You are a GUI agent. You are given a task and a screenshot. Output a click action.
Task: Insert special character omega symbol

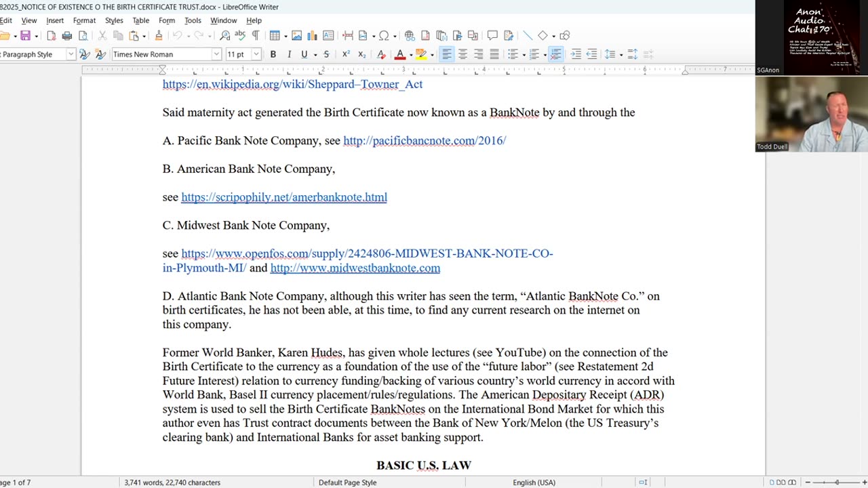(x=384, y=36)
